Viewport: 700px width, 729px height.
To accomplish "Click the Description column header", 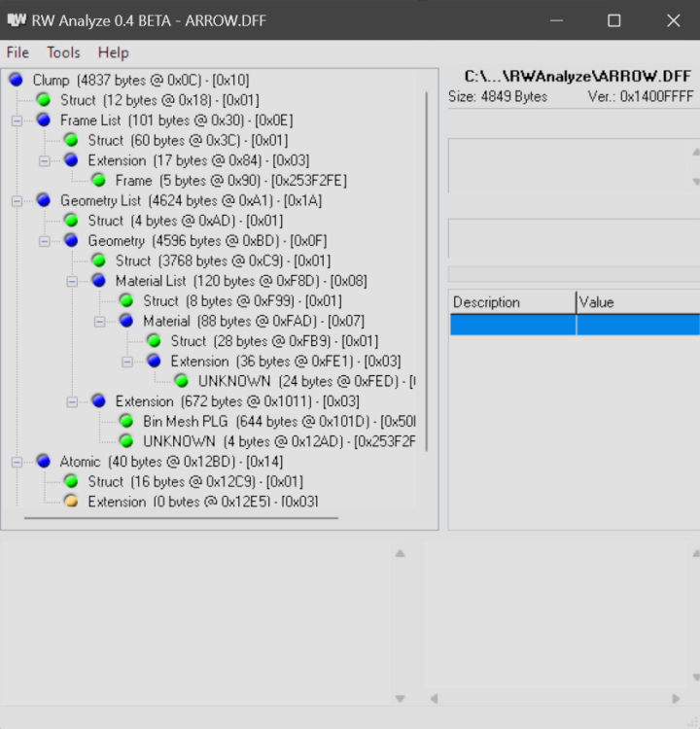I will (511, 302).
